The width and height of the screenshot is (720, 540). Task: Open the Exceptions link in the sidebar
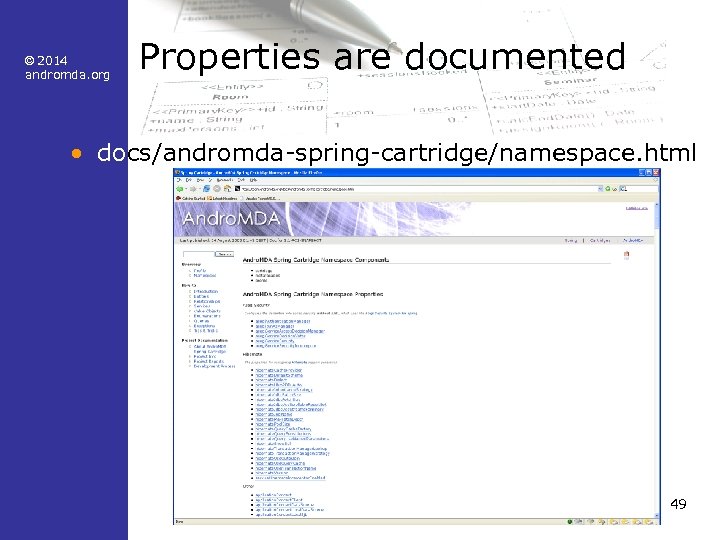204,326
